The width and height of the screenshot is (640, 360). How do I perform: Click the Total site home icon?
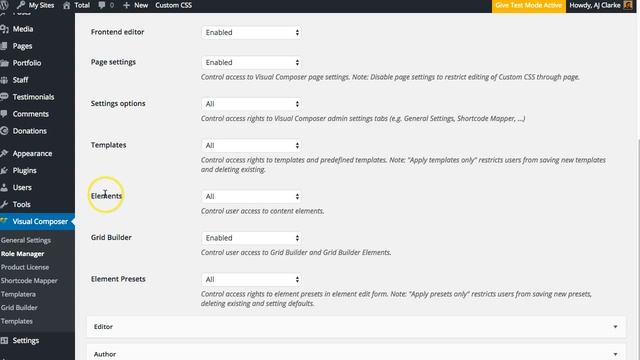point(67,5)
